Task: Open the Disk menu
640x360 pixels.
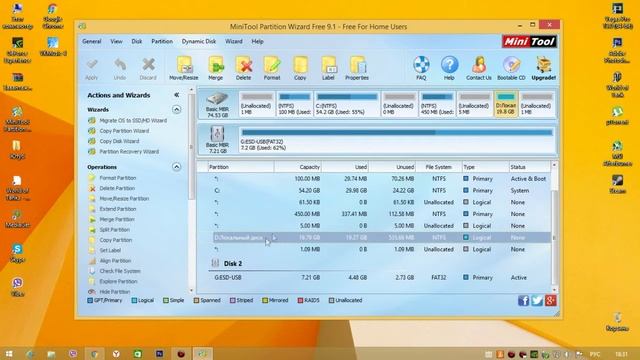Action: [137, 41]
